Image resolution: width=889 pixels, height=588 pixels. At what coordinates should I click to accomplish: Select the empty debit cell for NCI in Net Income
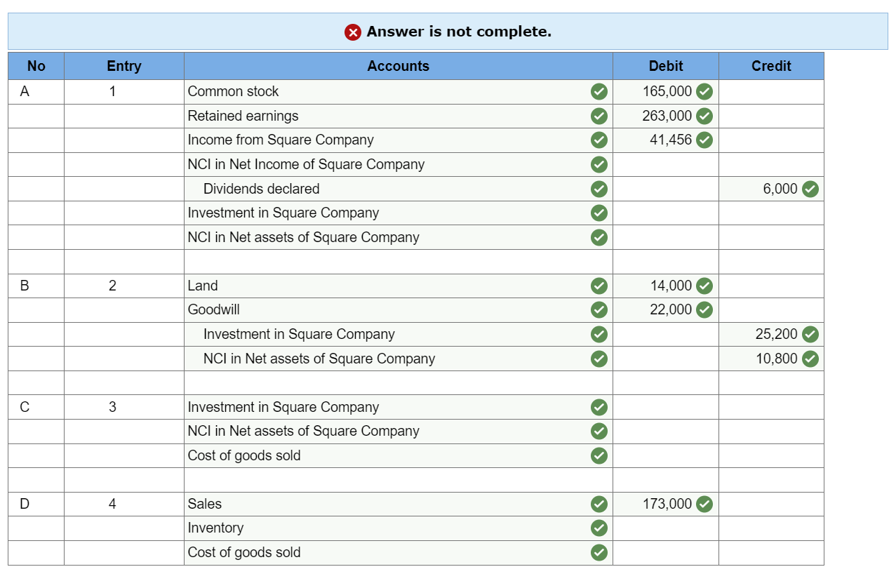pos(665,164)
